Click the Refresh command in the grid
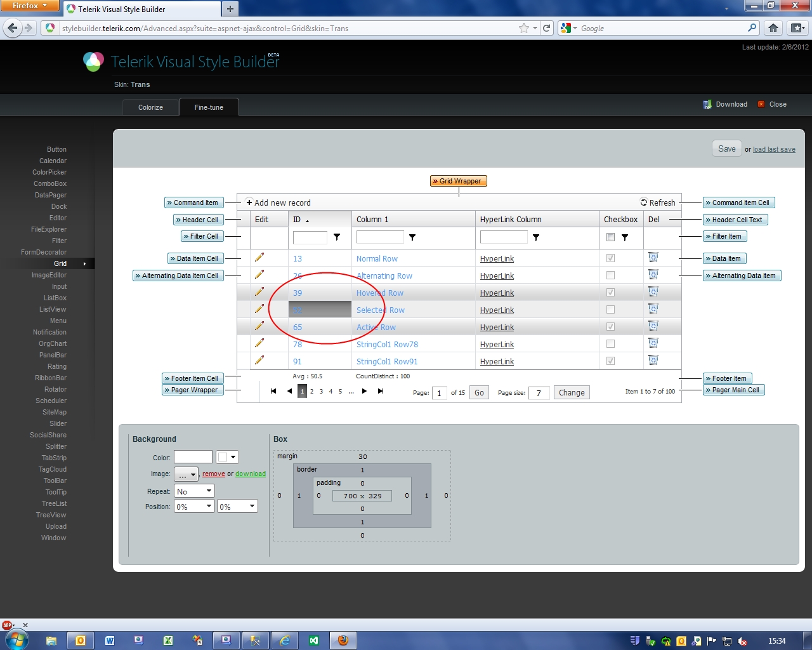Image resolution: width=812 pixels, height=650 pixels. 658,202
